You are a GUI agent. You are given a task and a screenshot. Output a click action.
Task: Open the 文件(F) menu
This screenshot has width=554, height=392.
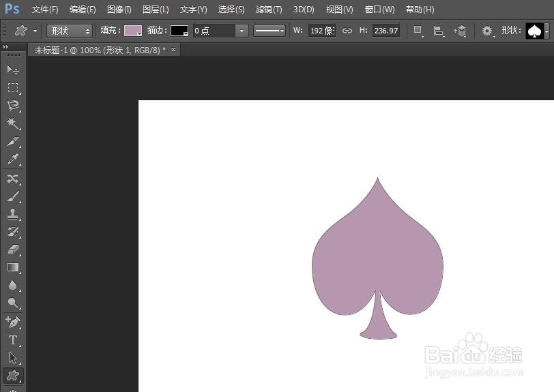pos(45,10)
